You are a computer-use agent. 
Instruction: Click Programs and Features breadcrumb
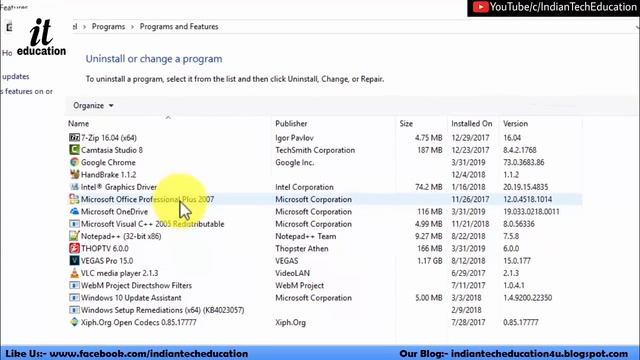[179, 27]
